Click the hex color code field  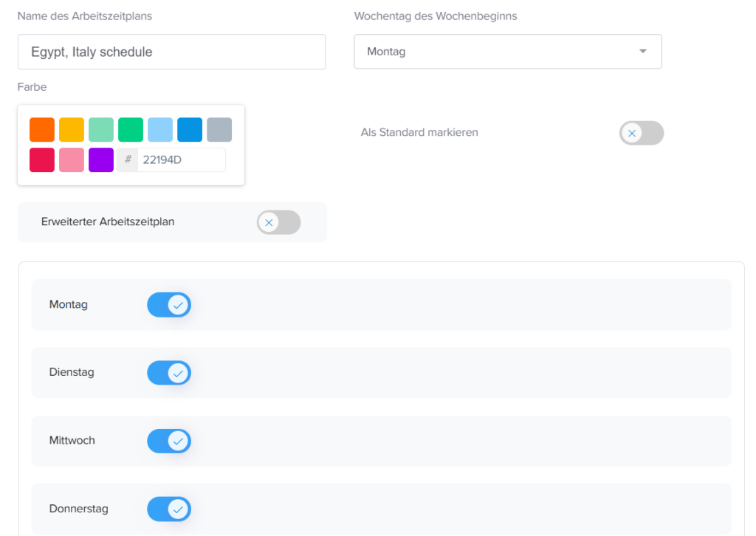(181, 160)
